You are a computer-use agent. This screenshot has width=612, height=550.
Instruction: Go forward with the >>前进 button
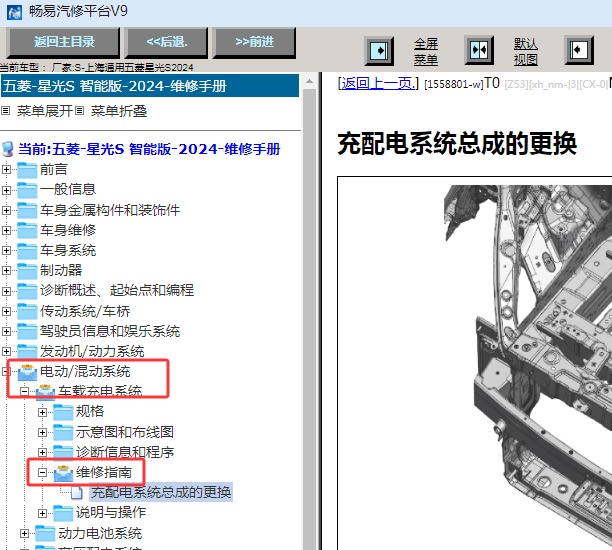(x=254, y=42)
